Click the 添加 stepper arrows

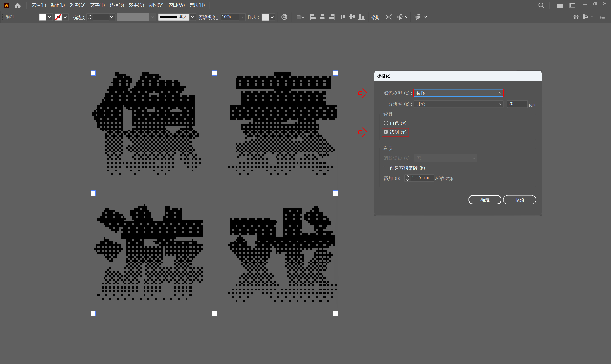pos(408,178)
